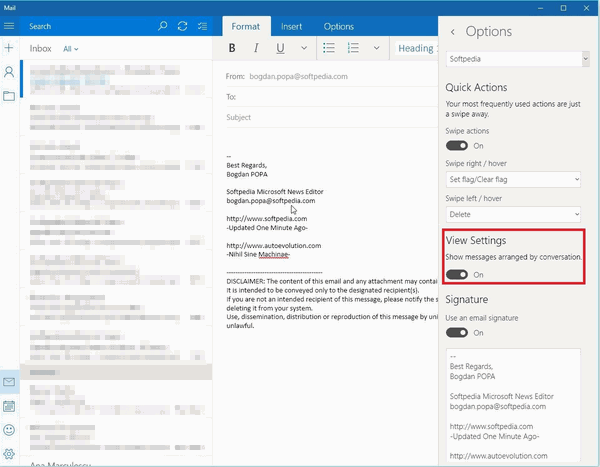Open settings gear icon in sidebar

(x=9, y=454)
